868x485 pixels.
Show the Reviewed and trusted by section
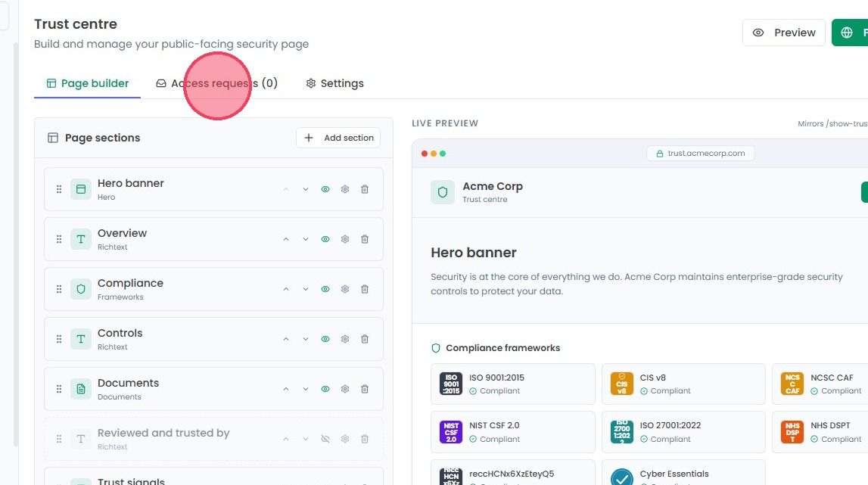click(x=325, y=439)
